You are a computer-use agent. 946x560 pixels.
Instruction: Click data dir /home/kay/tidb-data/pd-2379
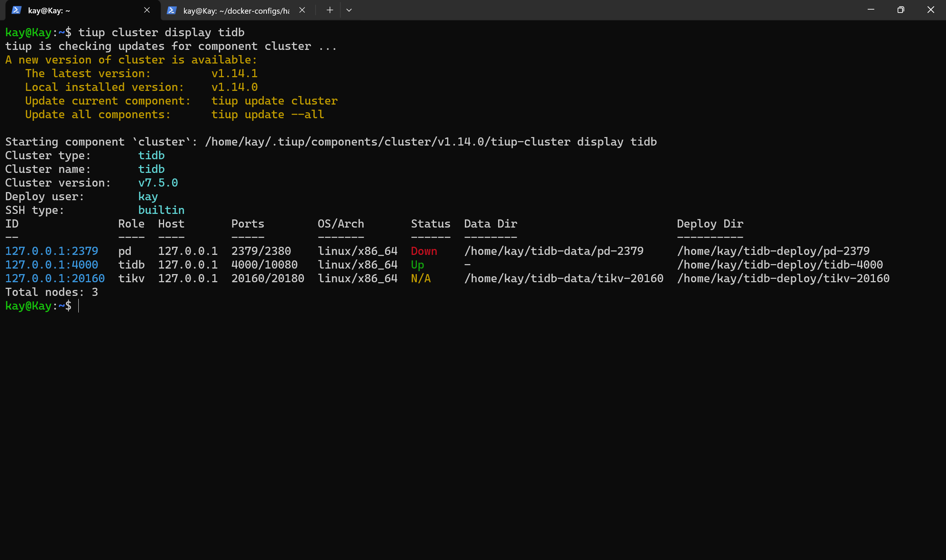pyautogui.click(x=554, y=251)
